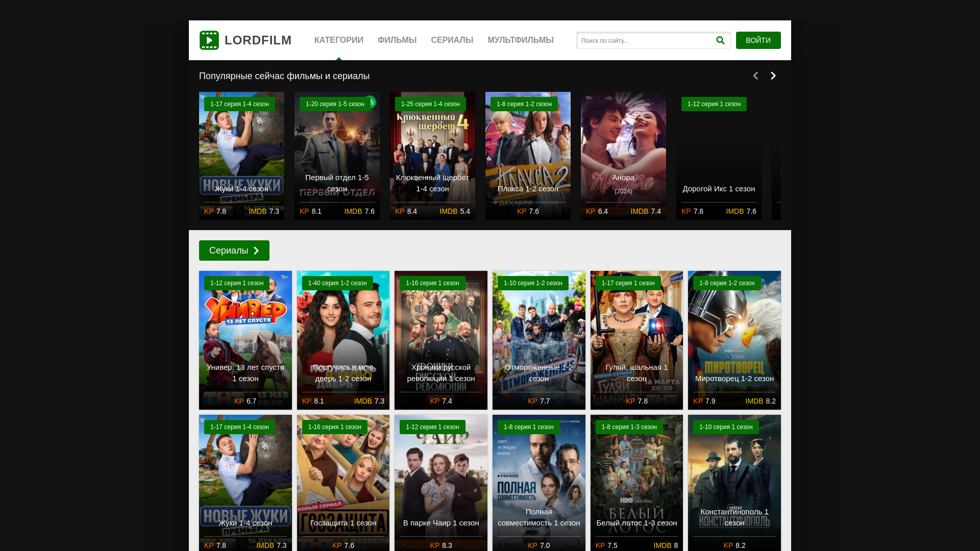
Task: Open the Фильмы menu item
Action: [397, 40]
